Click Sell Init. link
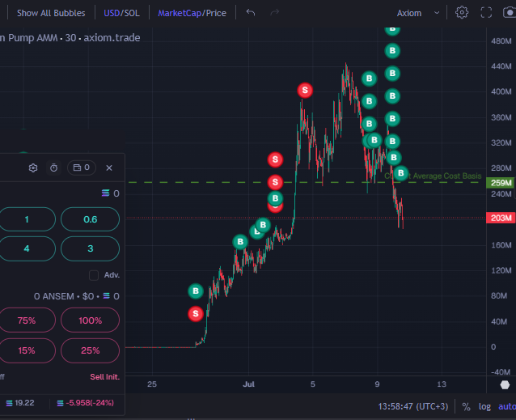Viewport: 516px width, 420px height. pyautogui.click(x=105, y=377)
